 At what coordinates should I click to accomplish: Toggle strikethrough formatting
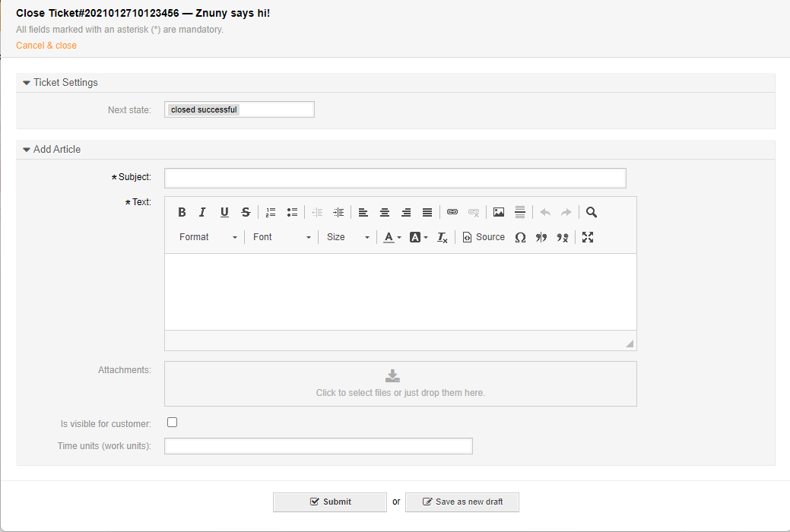click(246, 213)
